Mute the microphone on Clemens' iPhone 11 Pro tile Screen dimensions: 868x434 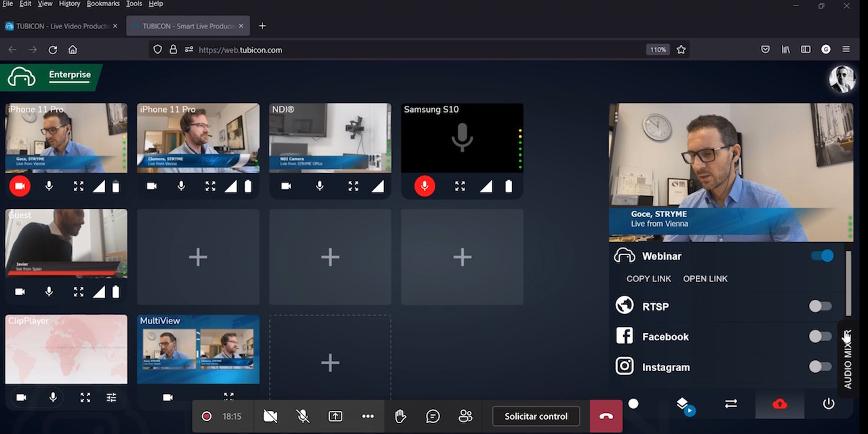point(181,186)
